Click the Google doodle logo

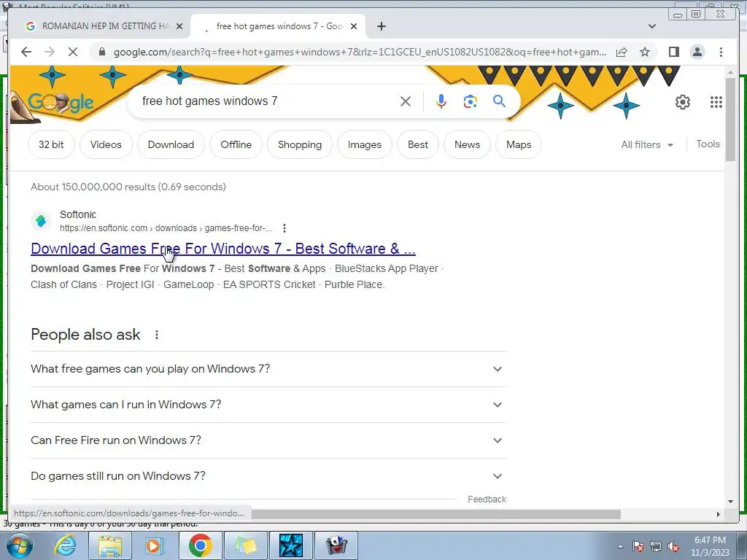pos(61,102)
